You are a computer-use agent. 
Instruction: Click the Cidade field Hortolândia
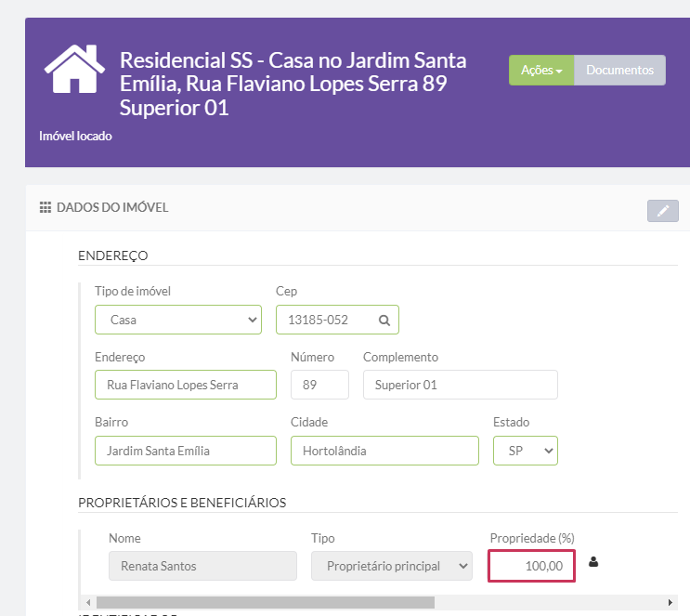tap(384, 451)
